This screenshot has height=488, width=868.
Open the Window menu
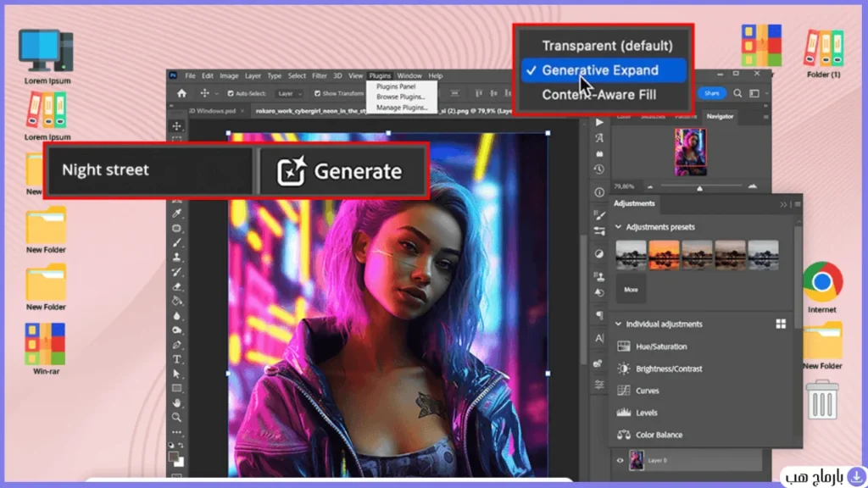pyautogui.click(x=409, y=75)
